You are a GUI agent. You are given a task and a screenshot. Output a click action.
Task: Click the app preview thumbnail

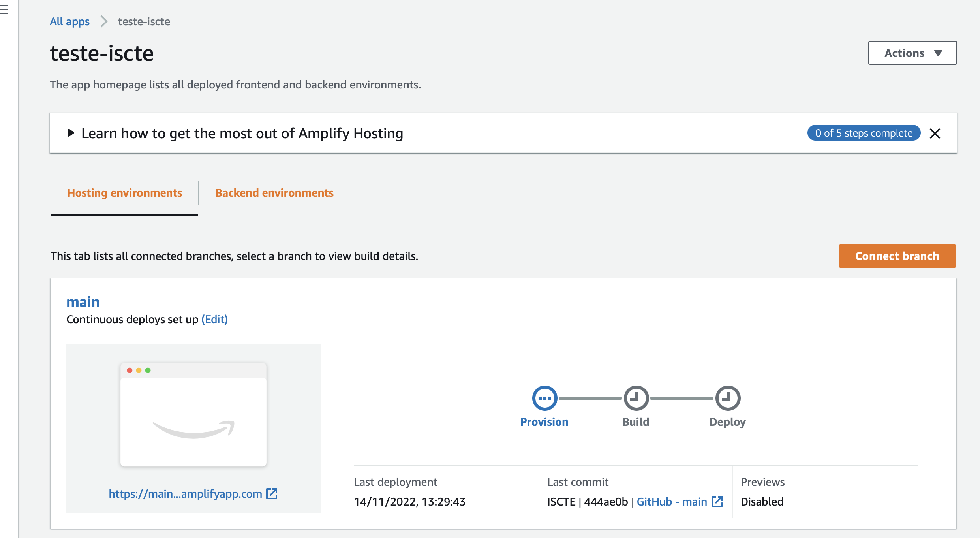tap(193, 414)
